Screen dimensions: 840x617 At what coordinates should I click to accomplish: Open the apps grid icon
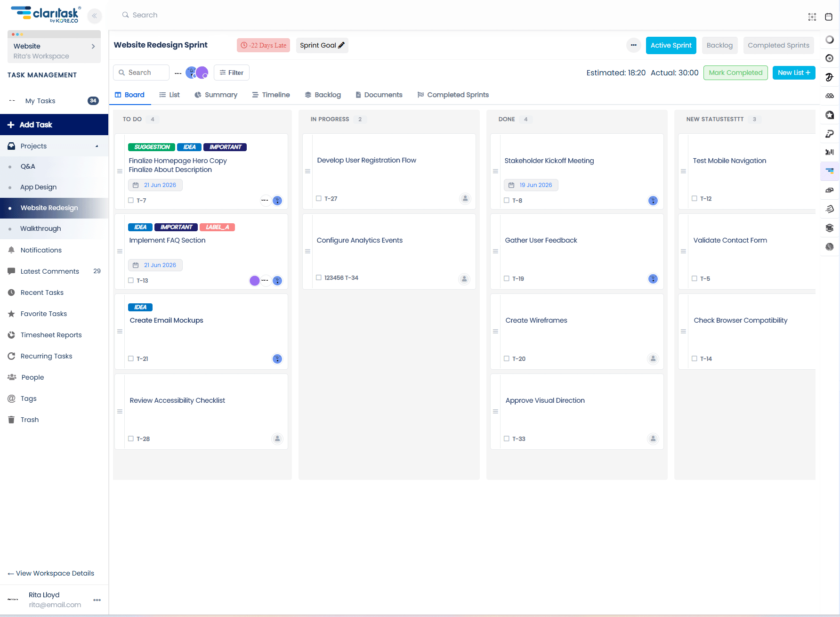click(812, 17)
